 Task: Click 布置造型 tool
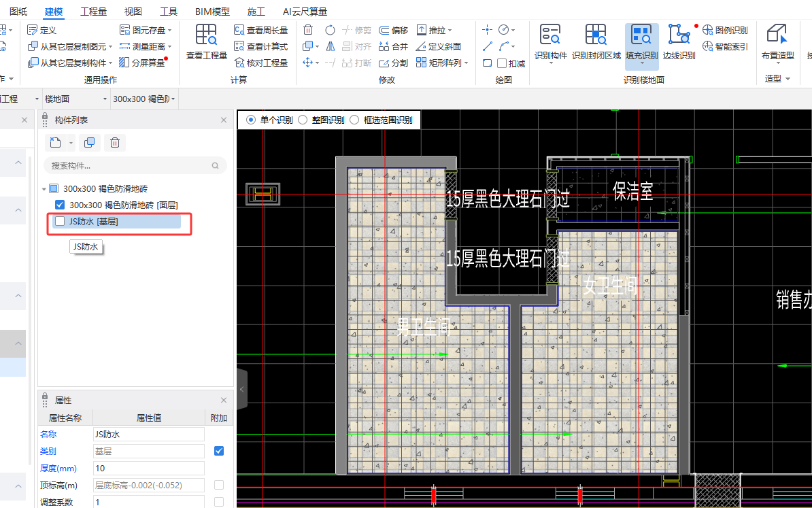[x=778, y=42]
